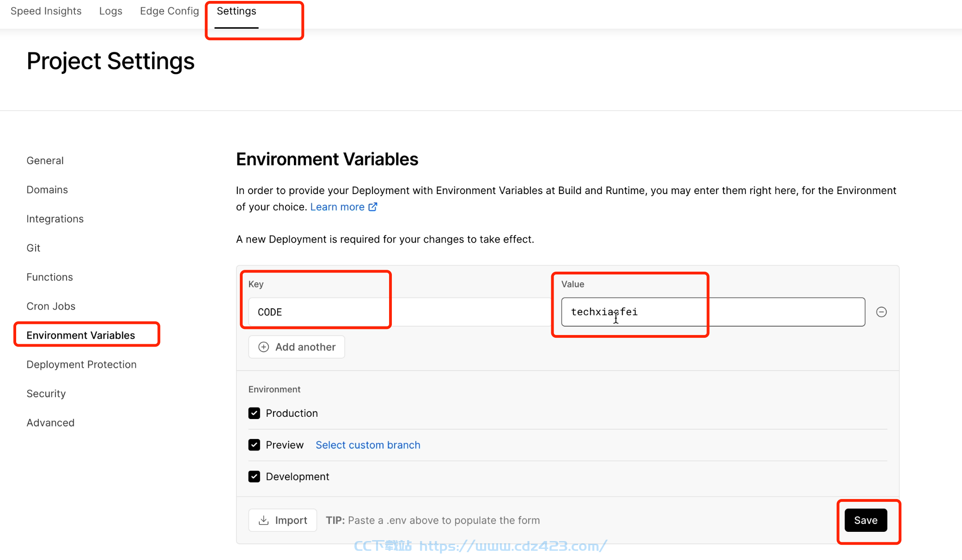Uncheck the Production environment checkbox
The width and height of the screenshot is (962, 560).
coord(254,413)
